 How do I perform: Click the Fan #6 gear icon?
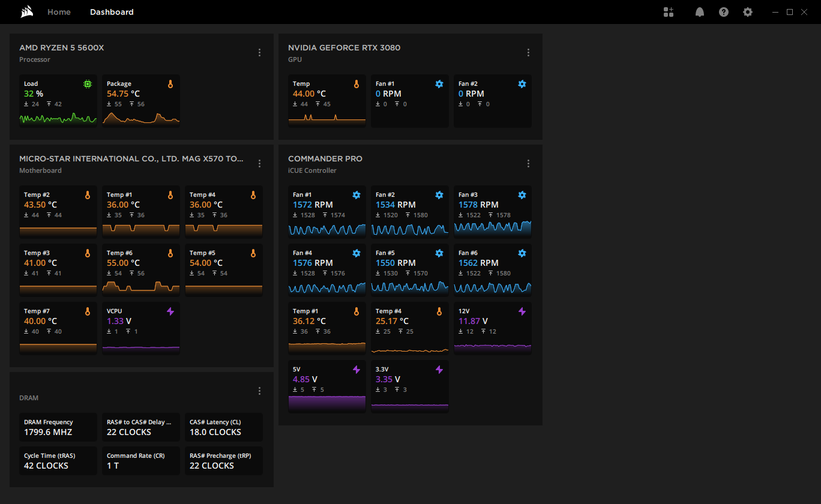pyautogui.click(x=522, y=253)
